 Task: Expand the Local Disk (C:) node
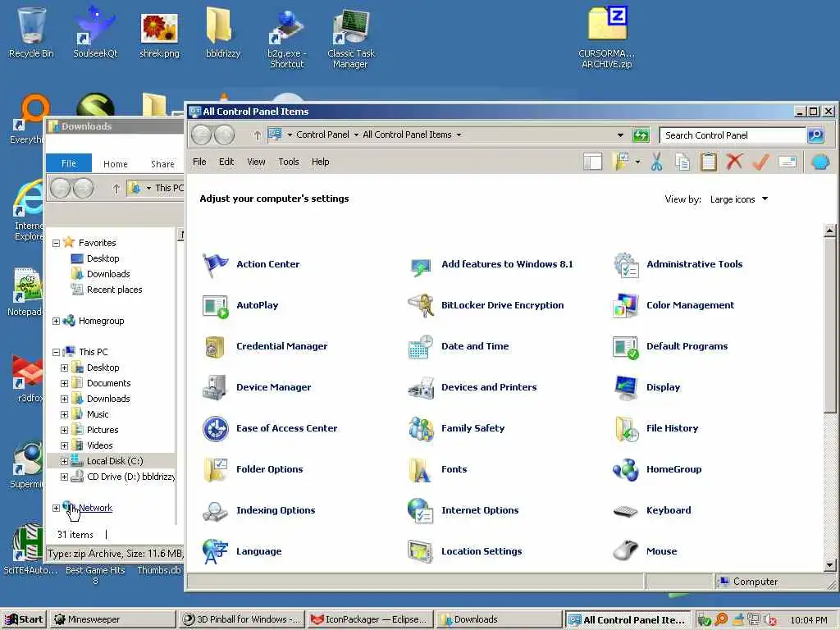pos(64,461)
